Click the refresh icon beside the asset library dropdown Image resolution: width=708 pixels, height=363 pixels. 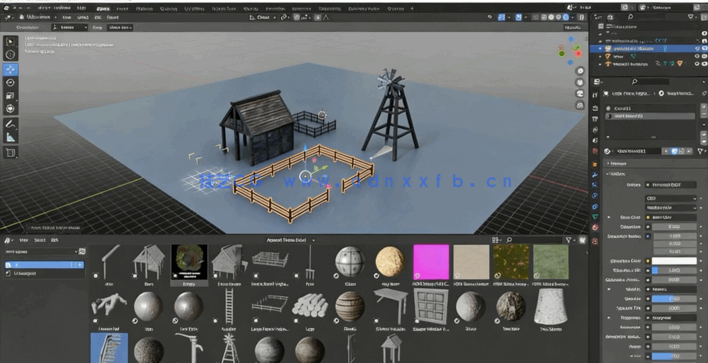click(82, 251)
